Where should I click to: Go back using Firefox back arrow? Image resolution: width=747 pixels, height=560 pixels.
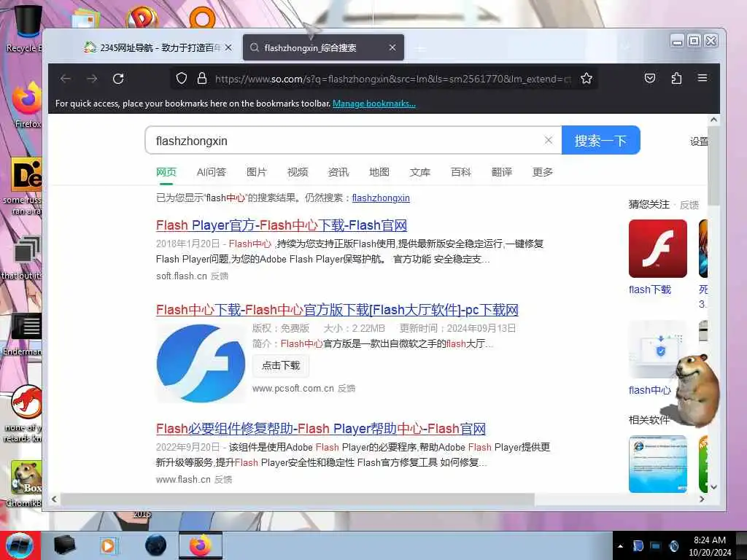click(66, 79)
